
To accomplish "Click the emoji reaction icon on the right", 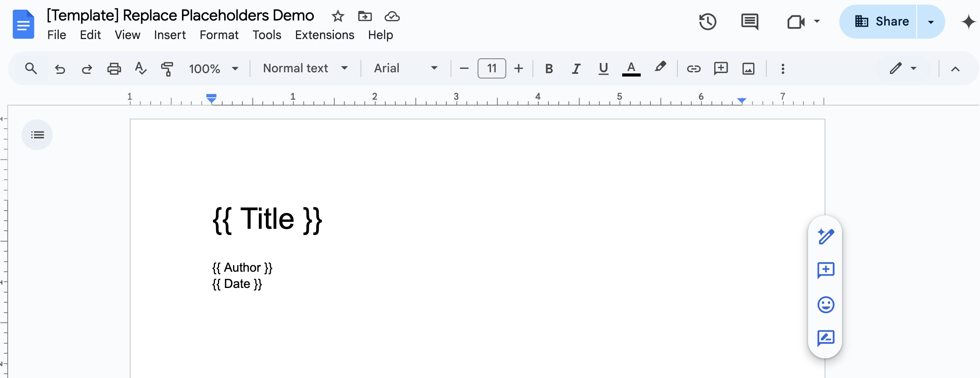I will [825, 305].
